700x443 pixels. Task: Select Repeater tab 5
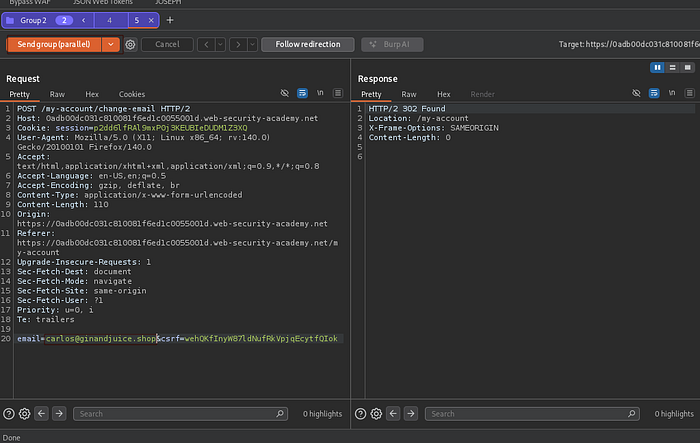(x=137, y=21)
